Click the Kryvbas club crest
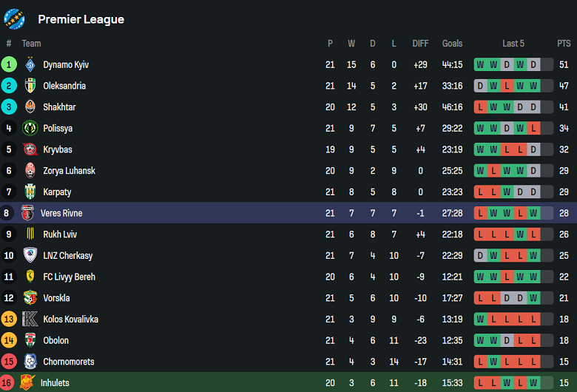577x392 pixels. pyautogui.click(x=30, y=149)
